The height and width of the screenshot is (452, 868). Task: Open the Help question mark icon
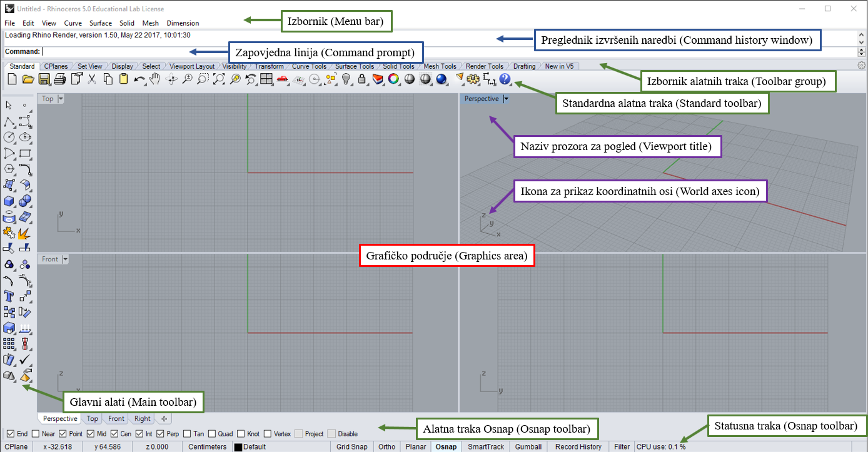505,79
